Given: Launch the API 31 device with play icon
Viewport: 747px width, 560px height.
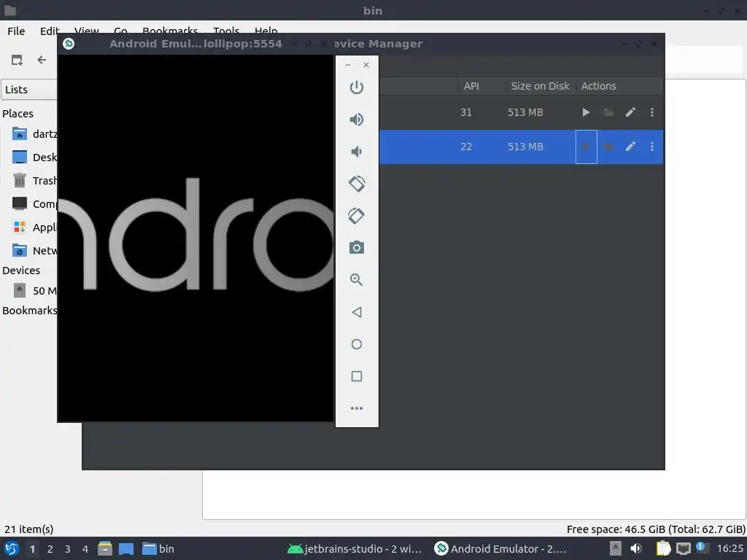Looking at the screenshot, I should pos(586,112).
